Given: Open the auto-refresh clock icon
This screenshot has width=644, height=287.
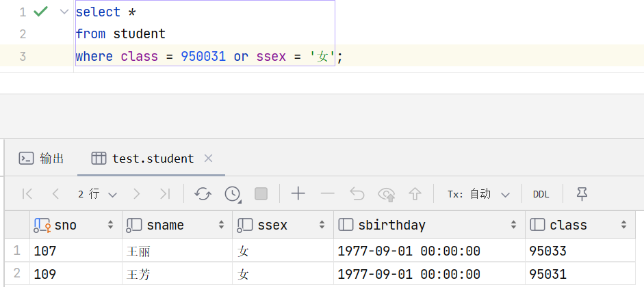Looking at the screenshot, I should tap(233, 193).
